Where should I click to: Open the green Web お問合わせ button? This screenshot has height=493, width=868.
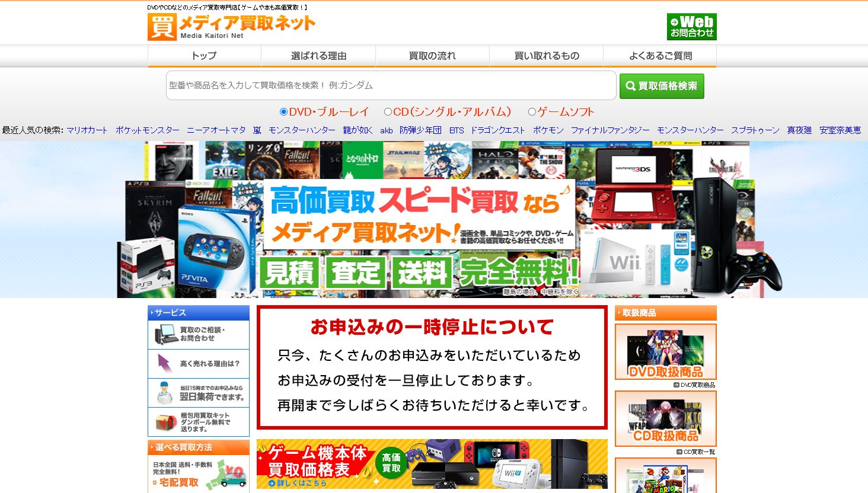[691, 27]
